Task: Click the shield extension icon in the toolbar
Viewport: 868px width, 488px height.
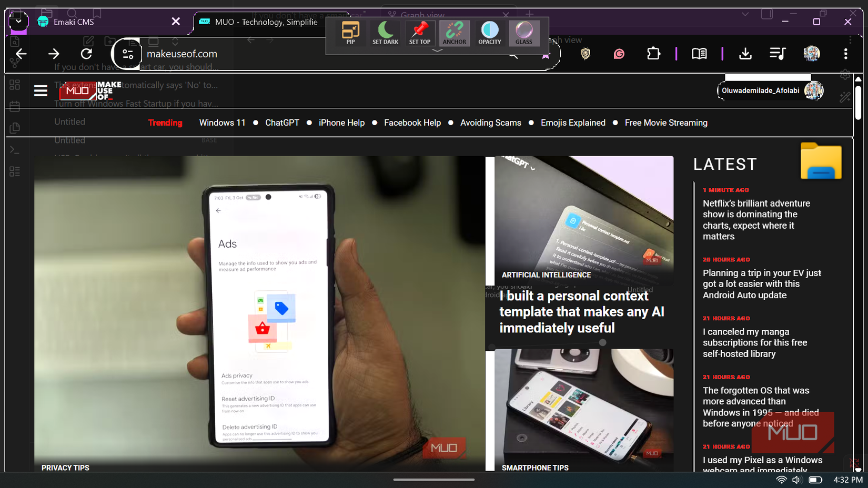Action: point(586,54)
